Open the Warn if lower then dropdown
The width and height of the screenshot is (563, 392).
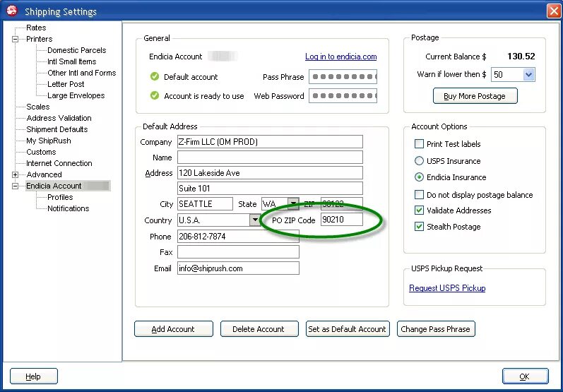tap(528, 75)
